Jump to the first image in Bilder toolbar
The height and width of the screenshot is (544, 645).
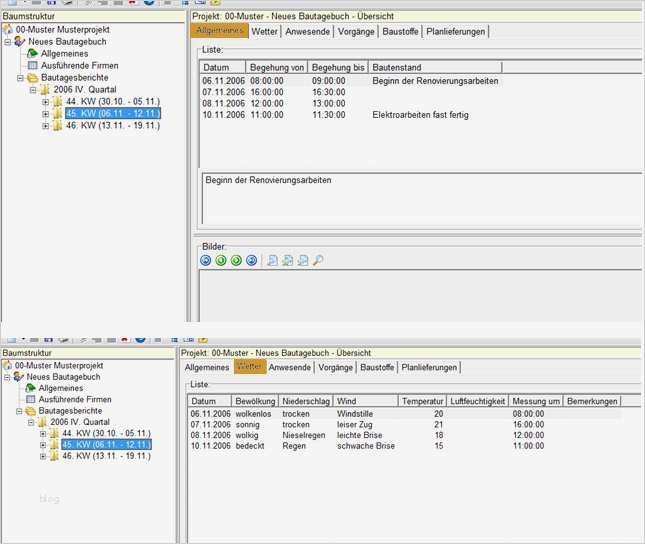pyautogui.click(x=206, y=260)
